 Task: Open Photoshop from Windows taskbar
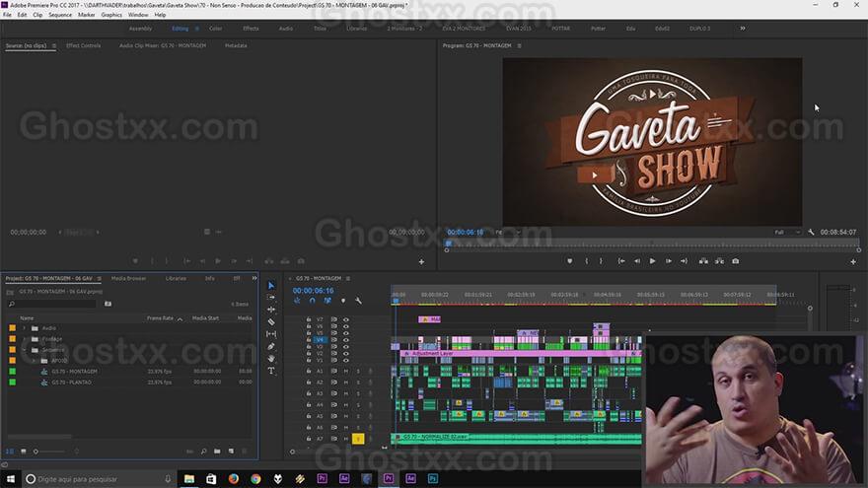[433, 478]
